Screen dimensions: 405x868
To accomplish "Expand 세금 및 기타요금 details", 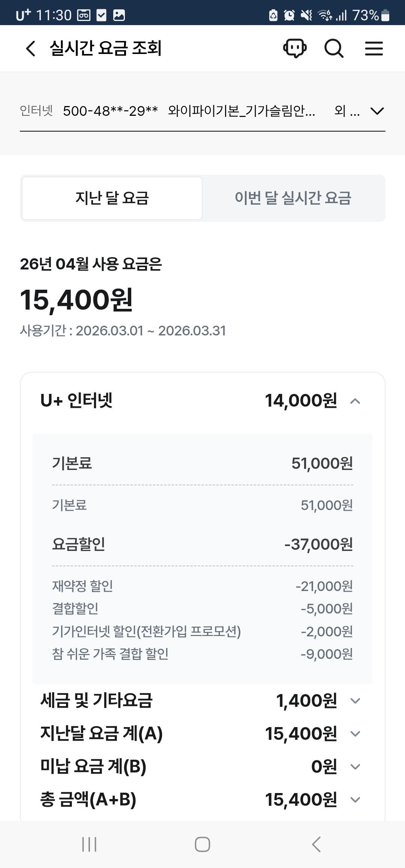I will click(355, 701).
